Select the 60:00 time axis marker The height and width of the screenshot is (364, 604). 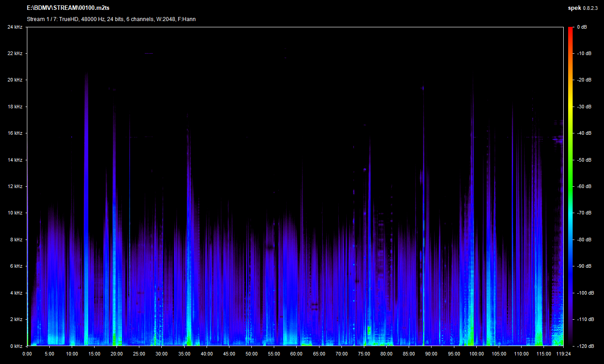click(x=296, y=354)
